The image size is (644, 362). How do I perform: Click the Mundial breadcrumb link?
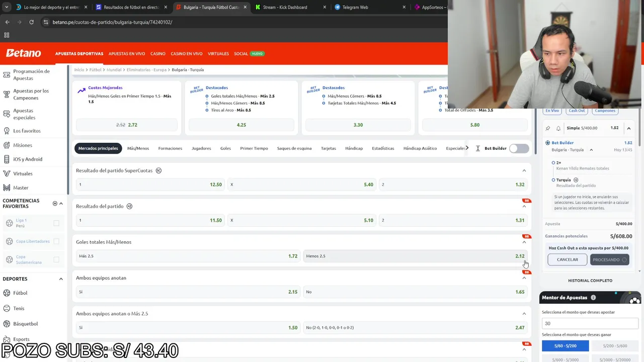[x=114, y=70]
